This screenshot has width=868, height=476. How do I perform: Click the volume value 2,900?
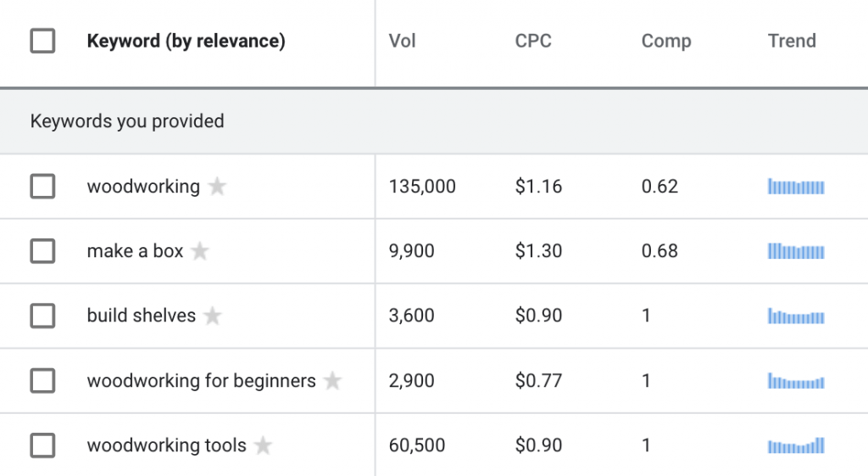coord(411,381)
